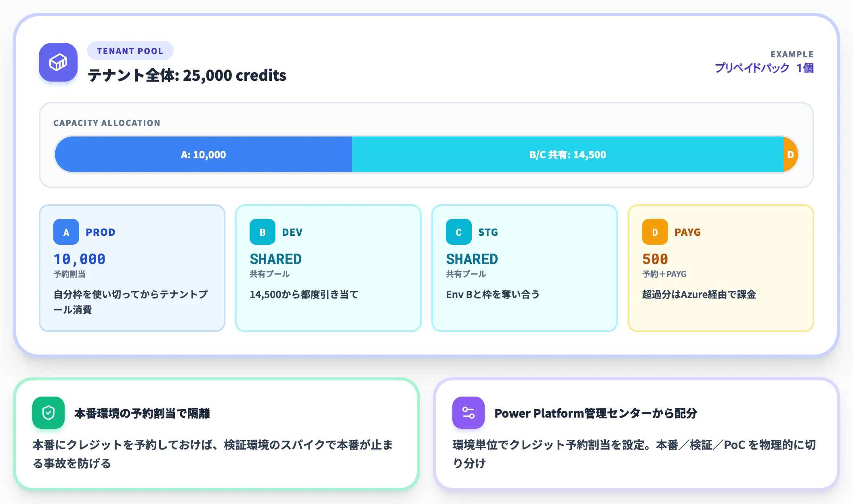Click the blue A: 10,000 bar segment
The height and width of the screenshot is (504, 853).
[x=204, y=154]
